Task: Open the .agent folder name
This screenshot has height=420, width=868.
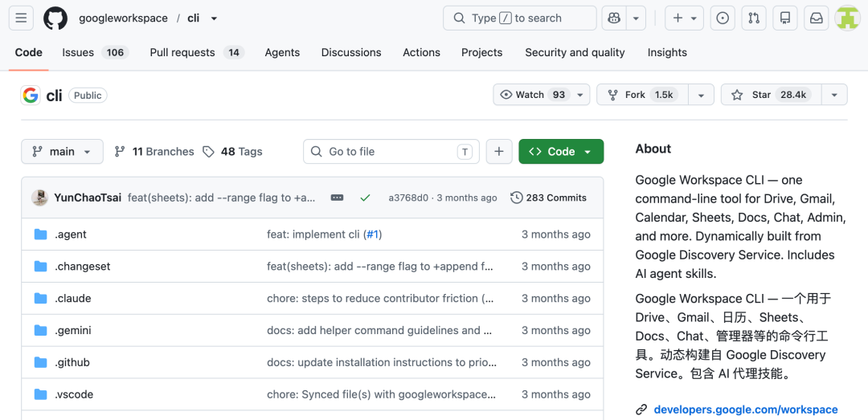Action: pos(70,234)
